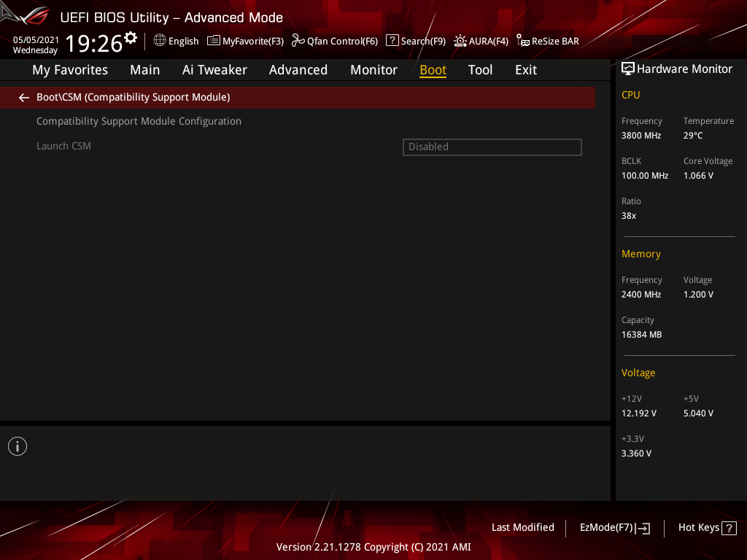Viewport: 747px width, 560px height.
Task: Open the Tool tab
Action: pos(480,70)
